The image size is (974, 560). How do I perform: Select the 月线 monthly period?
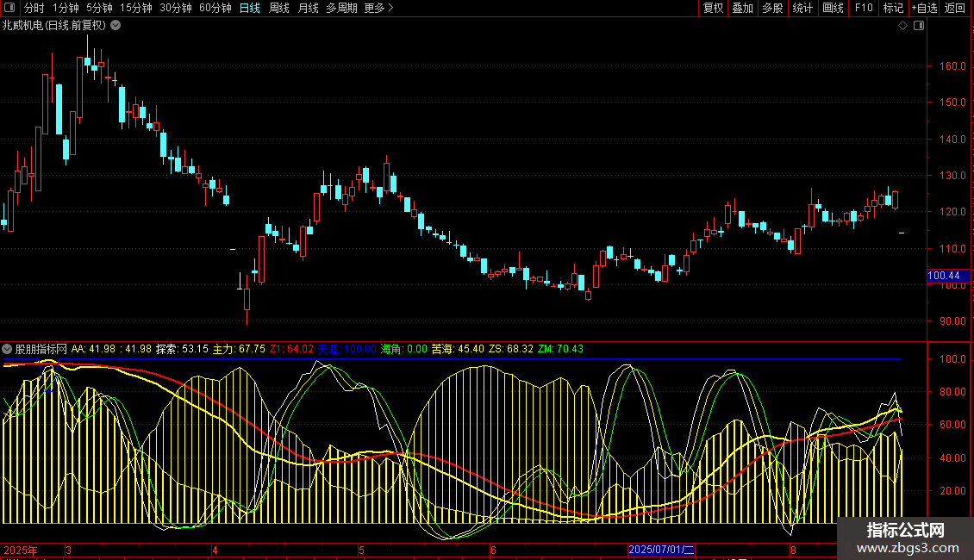tap(308, 8)
